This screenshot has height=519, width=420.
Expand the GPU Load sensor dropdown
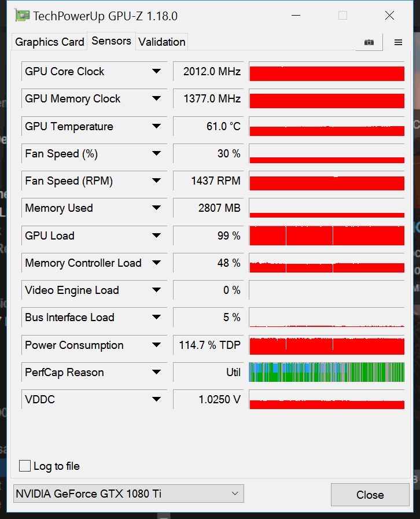(156, 235)
